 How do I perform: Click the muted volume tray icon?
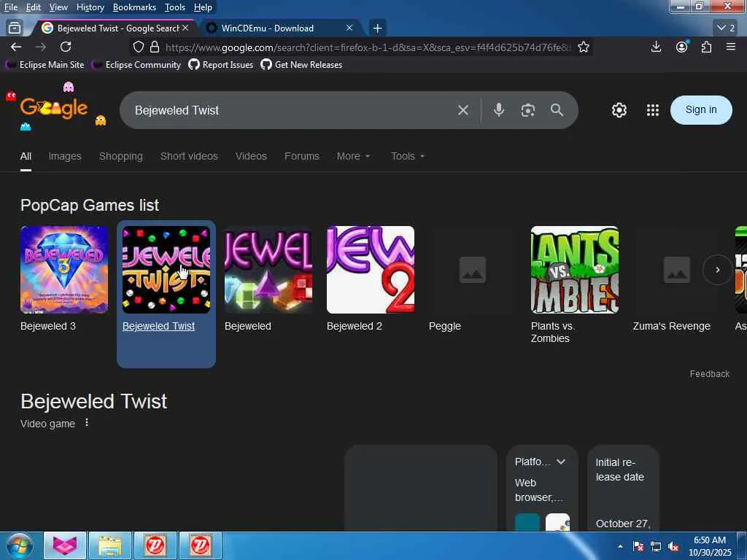[x=673, y=547]
